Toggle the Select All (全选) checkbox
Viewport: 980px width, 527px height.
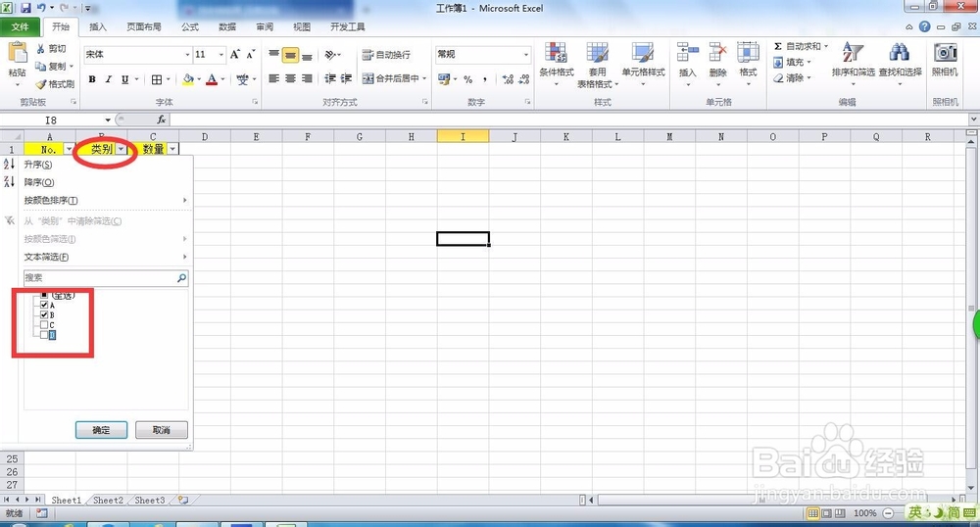(44, 295)
